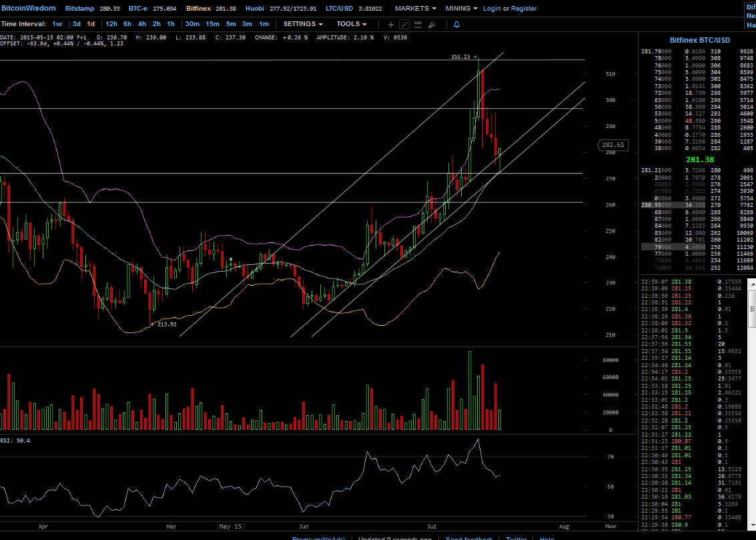Click the trade at 22:30:16 with amount 56.6179

pyautogui.click(x=692, y=497)
